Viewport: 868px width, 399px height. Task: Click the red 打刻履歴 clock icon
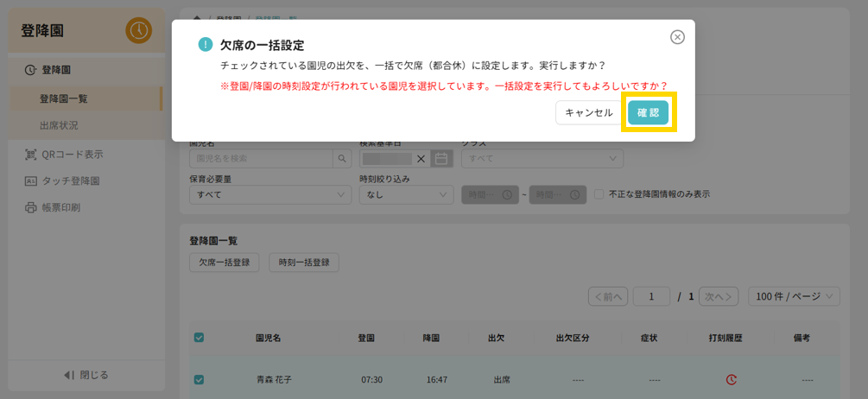(731, 379)
